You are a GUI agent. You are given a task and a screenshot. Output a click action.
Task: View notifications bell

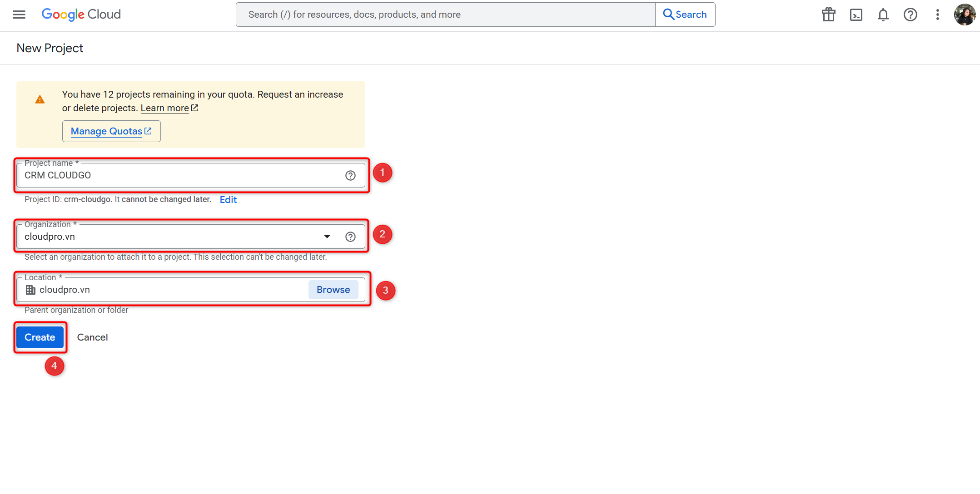coord(883,15)
